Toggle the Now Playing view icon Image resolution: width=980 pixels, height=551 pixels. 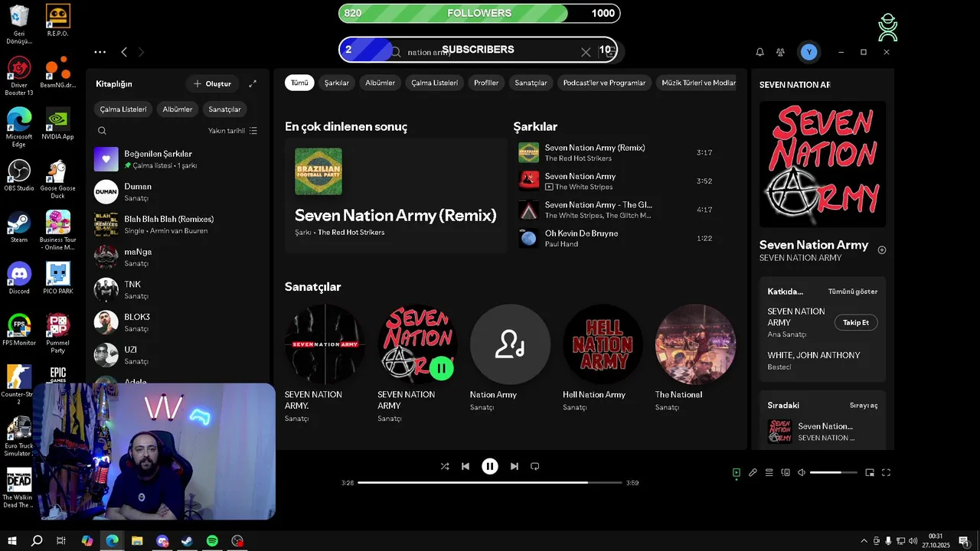(x=737, y=473)
